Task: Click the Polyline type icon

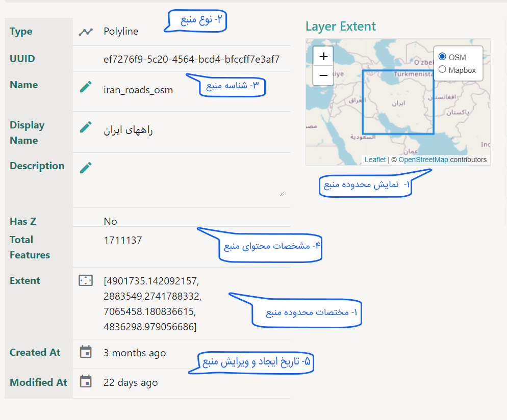Action: pos(86,32)
